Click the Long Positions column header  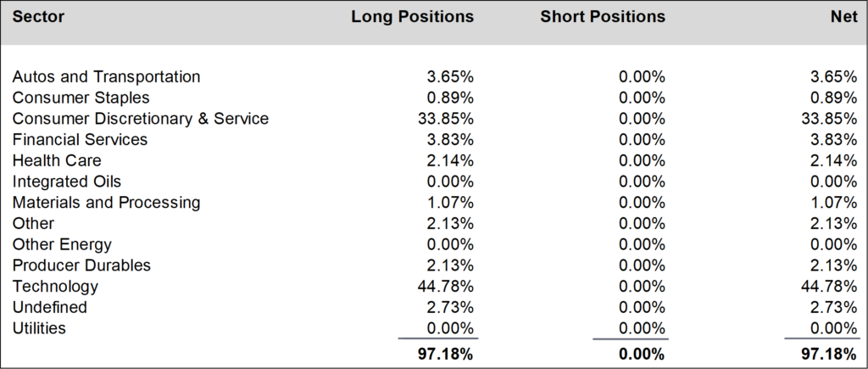click(413, 17)
